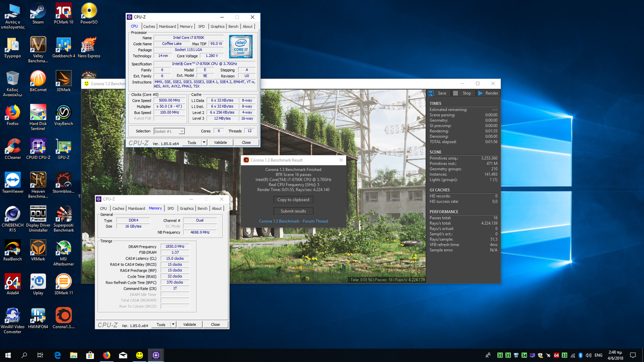The image size is (644, 362).
Task: Open the Aida64 desktop icon
Action: pos(13,285)
